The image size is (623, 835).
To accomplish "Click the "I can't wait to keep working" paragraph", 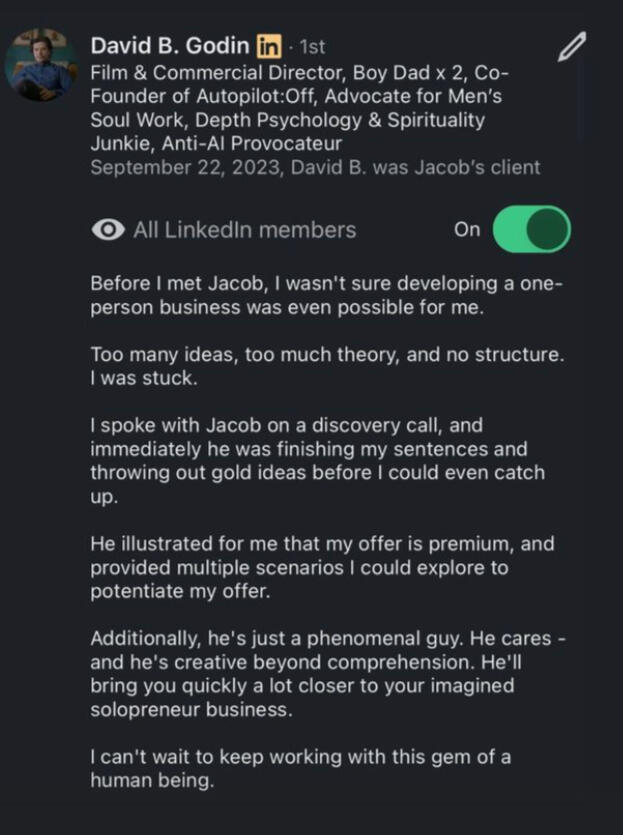I will [300, 769].
